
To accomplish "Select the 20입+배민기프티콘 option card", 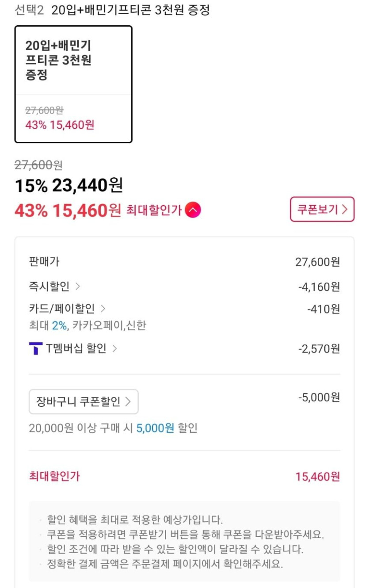I will pos(73,84).
